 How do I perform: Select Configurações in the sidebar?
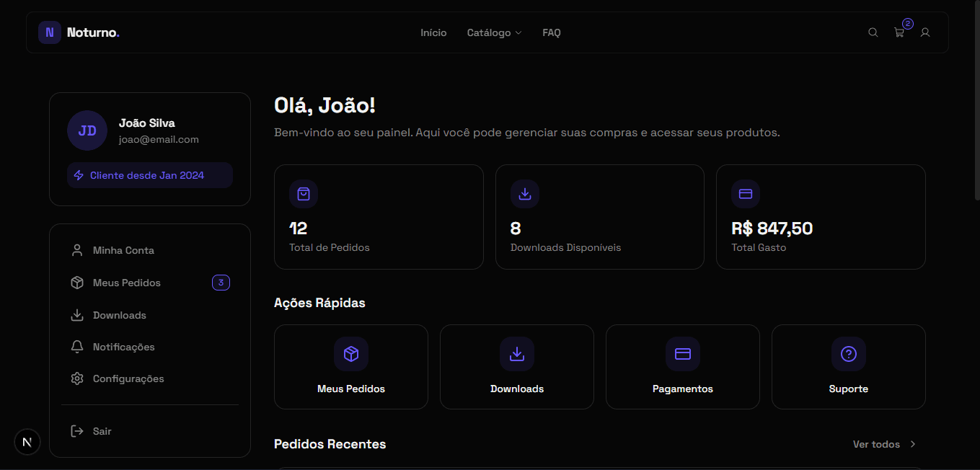tap(149, 378)
